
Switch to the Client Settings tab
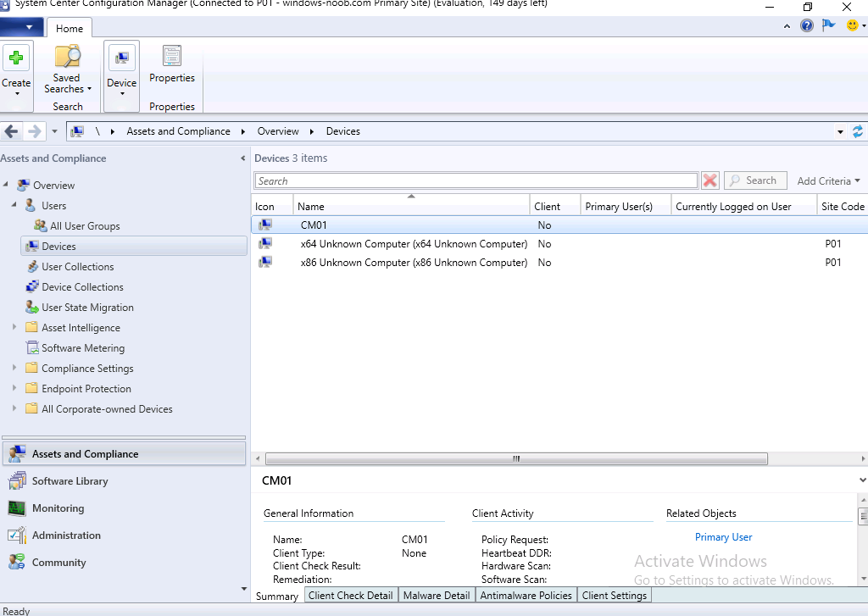(615, 596)
